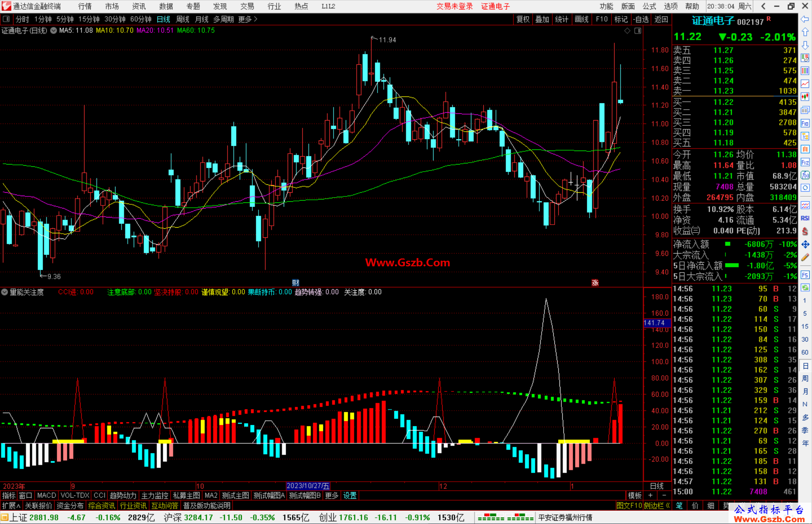Click the chart split layout icon near diamond

[x=638, y=31]
